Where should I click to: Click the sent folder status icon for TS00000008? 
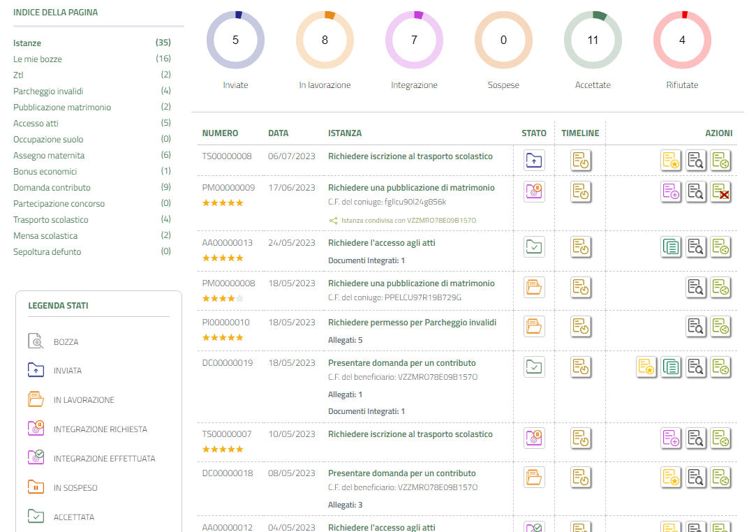[x=534, y=161]
